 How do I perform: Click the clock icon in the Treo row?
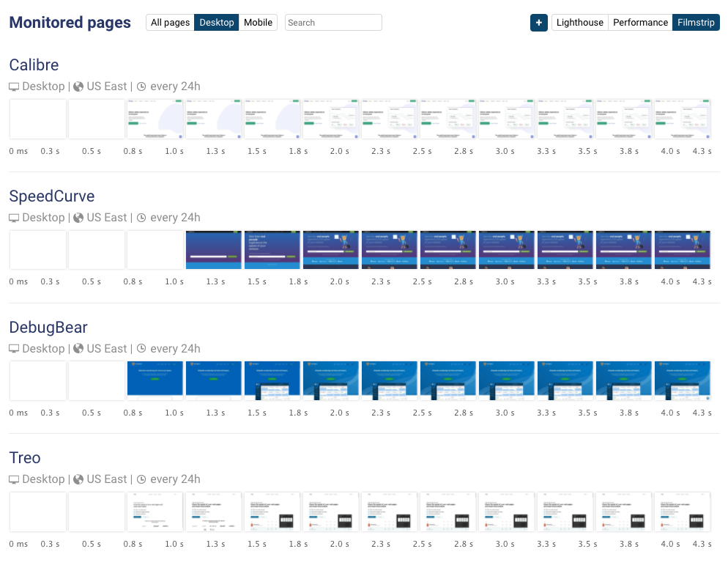click(141, 479)
